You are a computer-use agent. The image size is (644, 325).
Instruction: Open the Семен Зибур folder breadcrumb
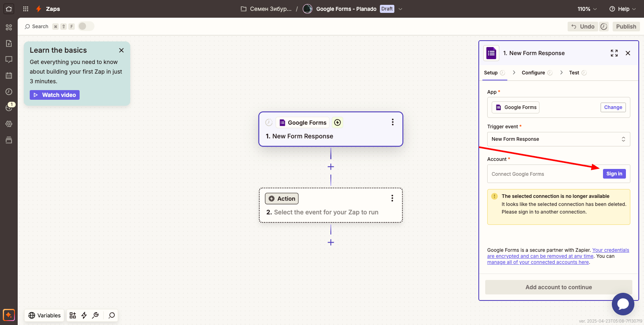pyautogui.click(x=266, y=9)
